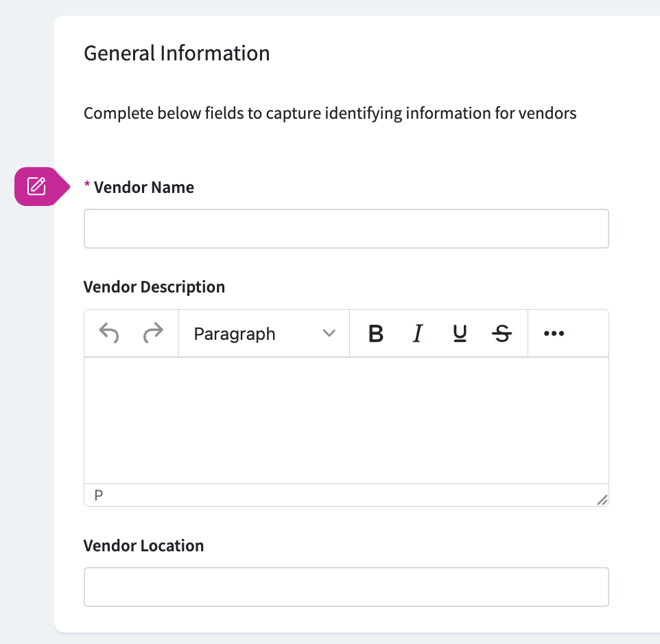This screenshot has width=660, height=644.
Task: Click the "Complete below fields" instruction text
Action: (x=330, y=113)
